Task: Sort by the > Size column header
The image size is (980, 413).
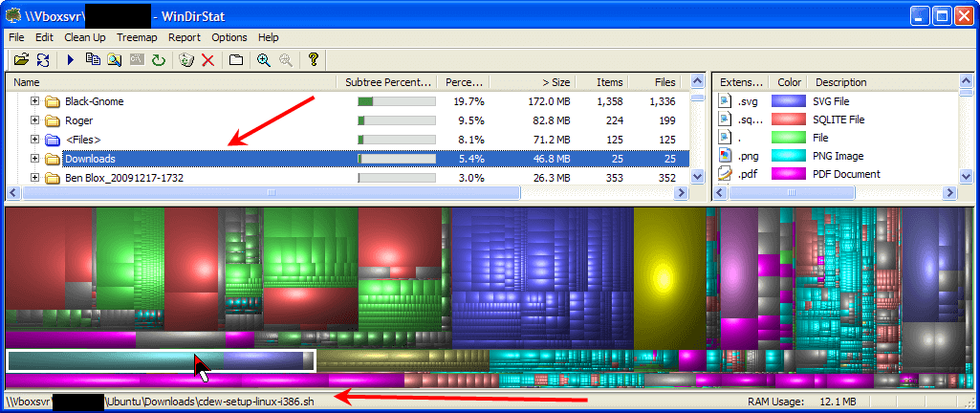Action: click(x=533, y=82)
